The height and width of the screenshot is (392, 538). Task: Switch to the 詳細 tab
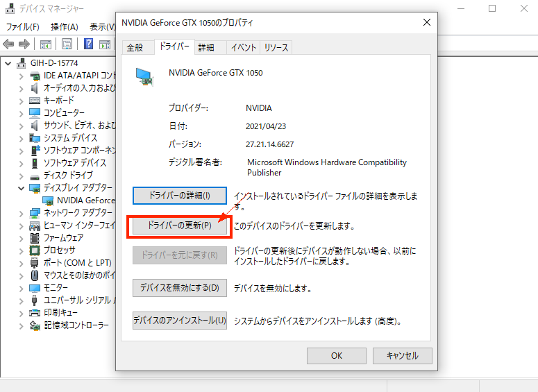point(210,48)
